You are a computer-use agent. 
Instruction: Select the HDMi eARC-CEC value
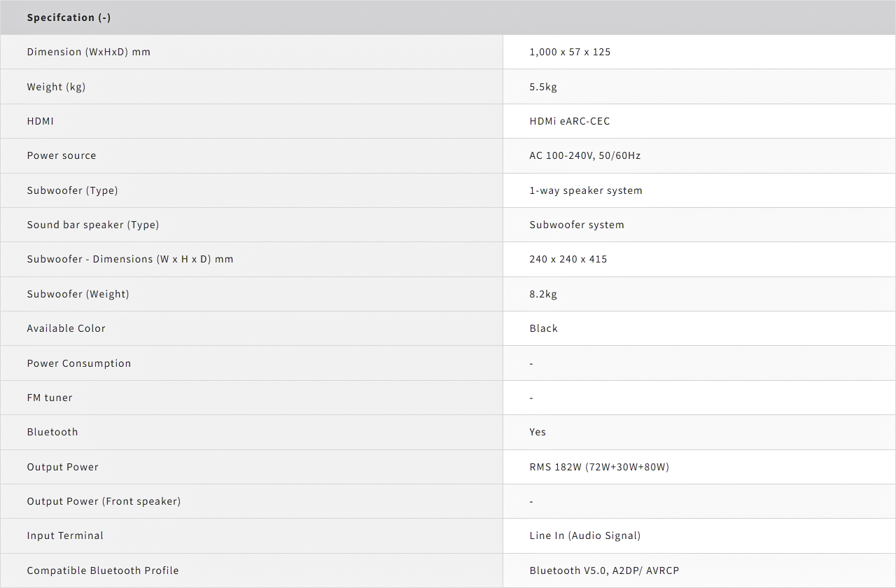click(569, 121)
